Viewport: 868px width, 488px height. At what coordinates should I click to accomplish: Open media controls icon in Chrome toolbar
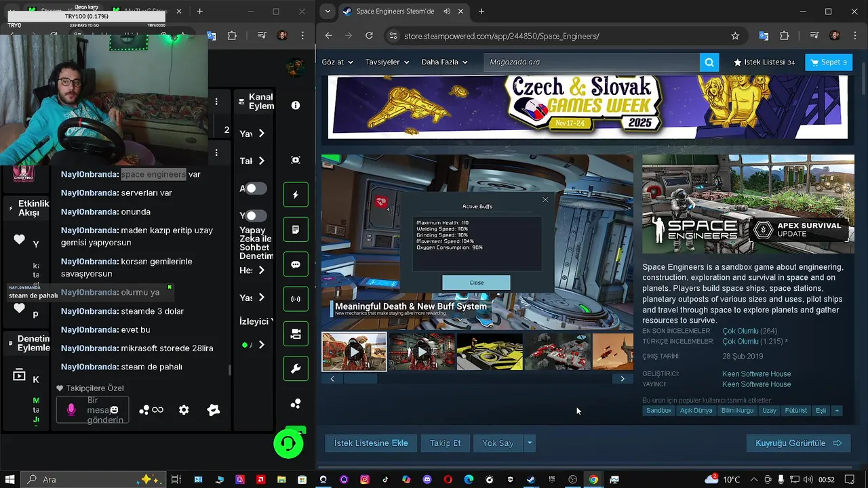pos(815,36)
